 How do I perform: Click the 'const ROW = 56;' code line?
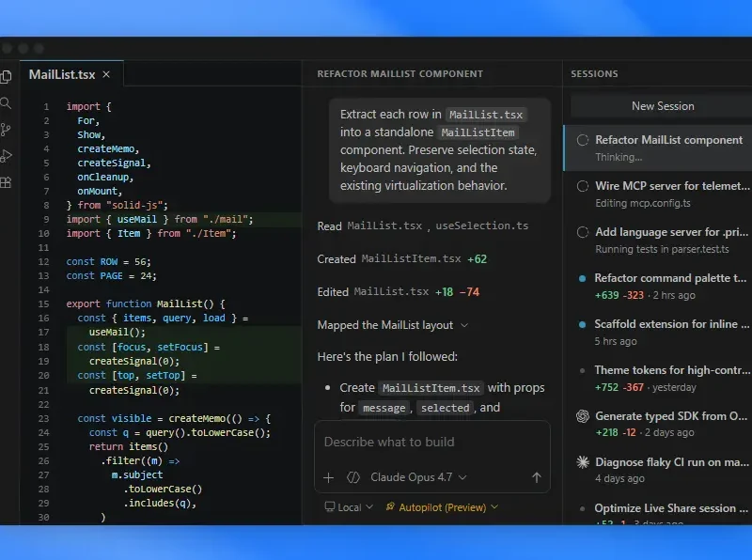coord(108,262)
